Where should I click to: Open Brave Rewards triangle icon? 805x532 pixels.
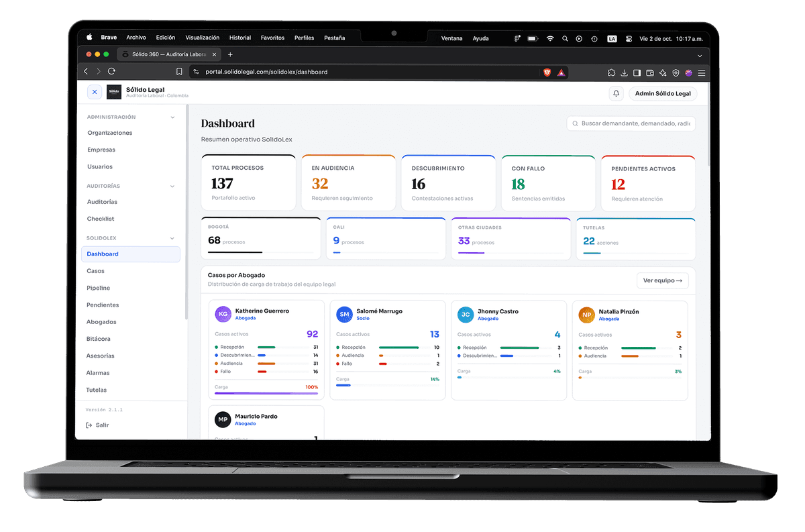tap(561, 72)
